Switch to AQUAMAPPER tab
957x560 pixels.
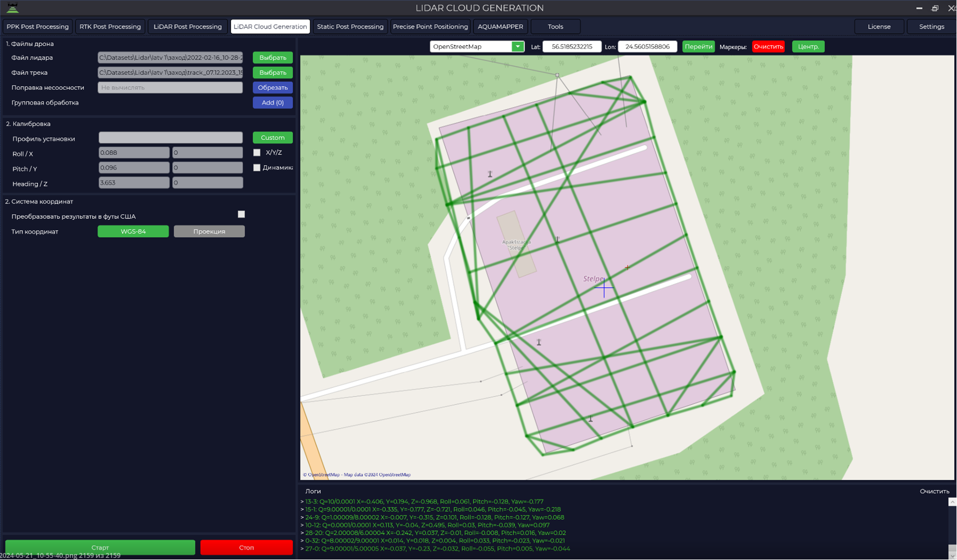[x=500, y=26]
